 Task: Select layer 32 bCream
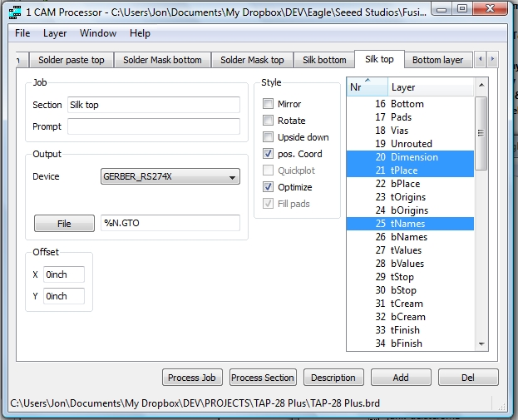[410, 317]
